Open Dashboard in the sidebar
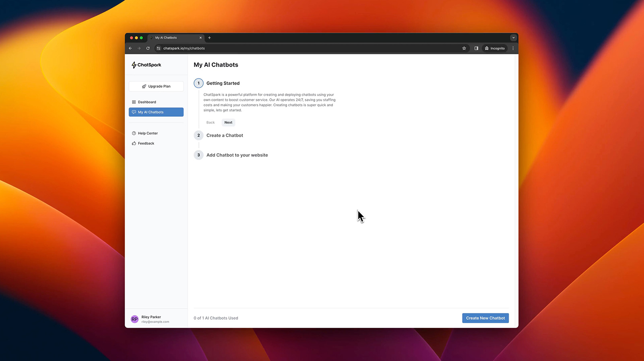The width and height of the screenshot is (644, 361). (x=147, y=102)
